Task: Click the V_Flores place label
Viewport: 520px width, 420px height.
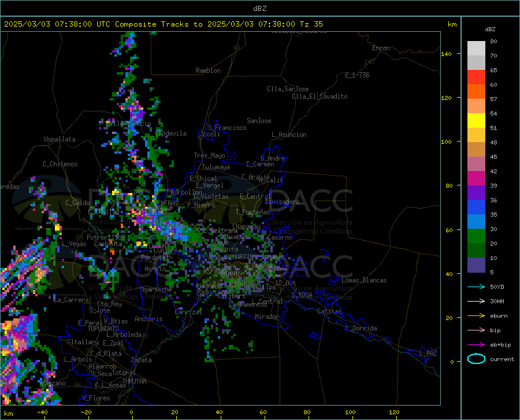Action: click(x=96, y=398)
